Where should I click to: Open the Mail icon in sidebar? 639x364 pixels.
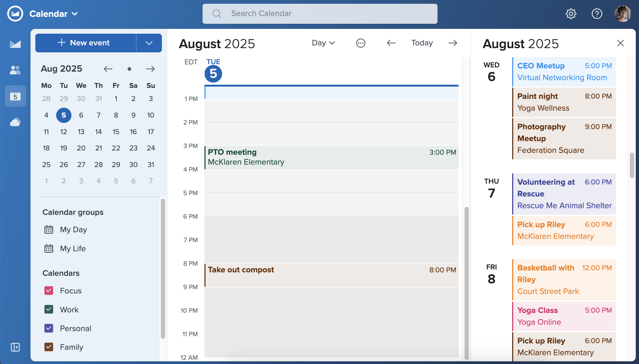(x=15, y=44)
